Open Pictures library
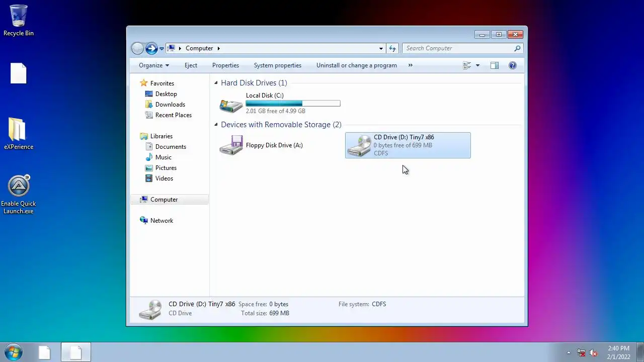The width and height of the screenshot is (644, 362). click(166, 168)
